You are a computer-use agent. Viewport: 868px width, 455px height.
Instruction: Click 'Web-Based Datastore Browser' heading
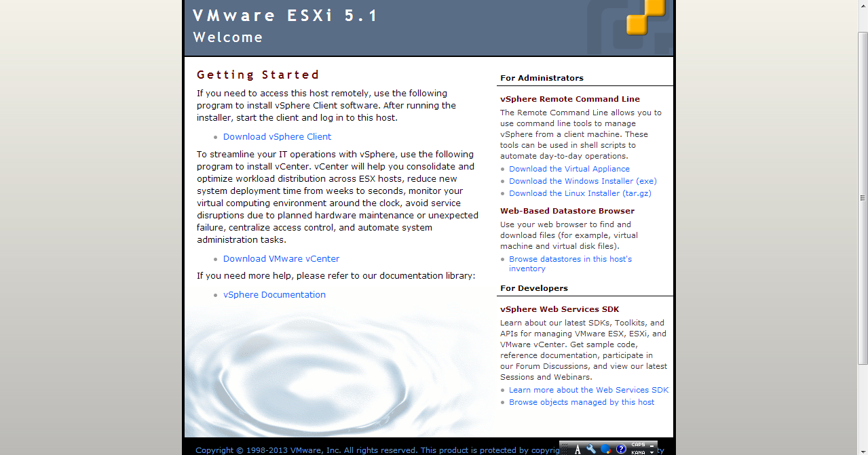tap(567, 211)
